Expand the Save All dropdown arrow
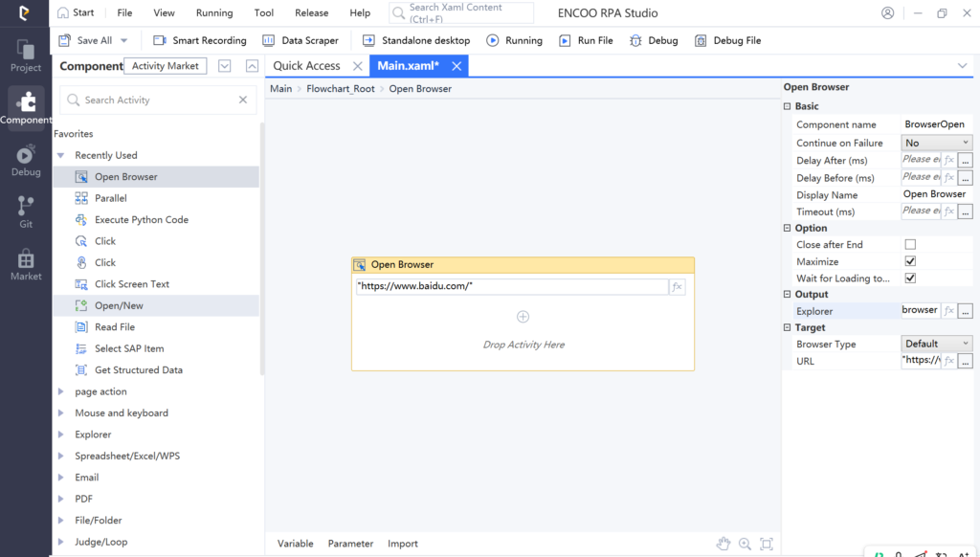980x557 pixels. (123, 40)
